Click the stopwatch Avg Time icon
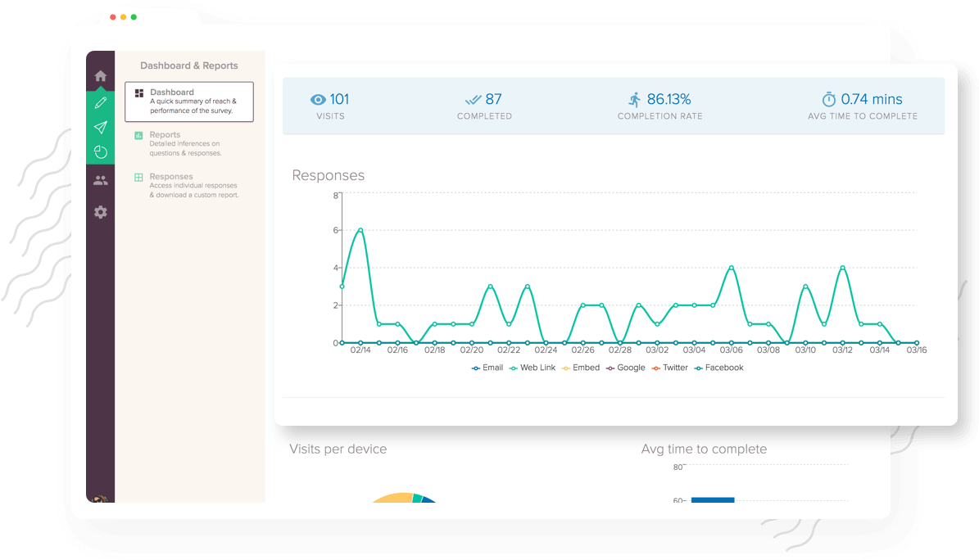 click(828, 98)
